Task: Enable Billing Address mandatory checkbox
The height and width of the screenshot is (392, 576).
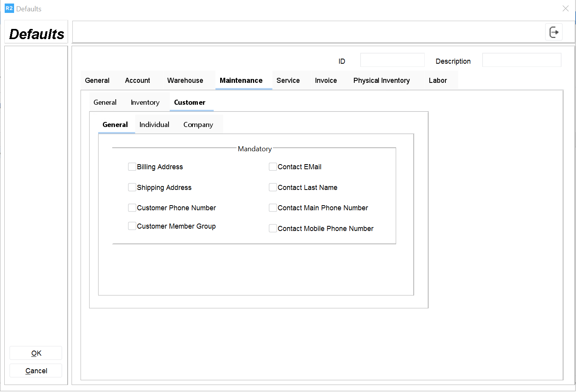Action: (132, 167)
